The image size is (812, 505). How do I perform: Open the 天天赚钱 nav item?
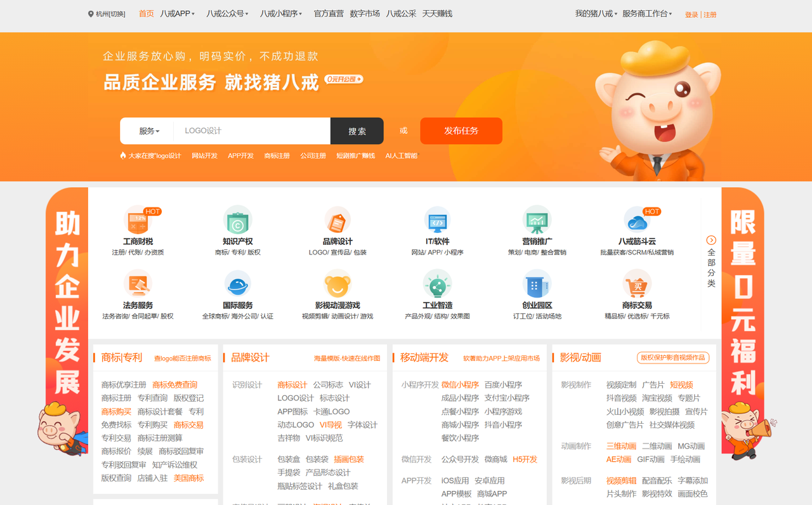click(x=437, y=13)
